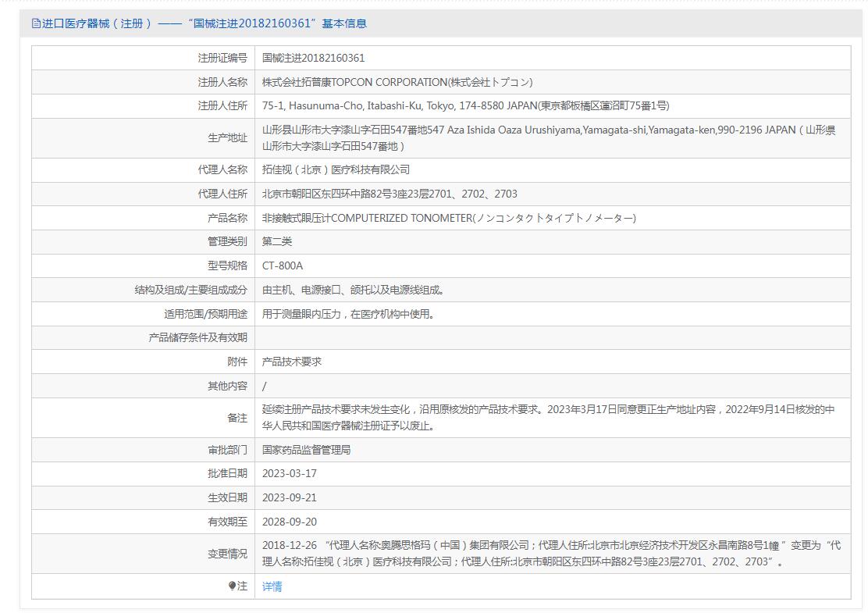This screenshot has width=868, height=613.
Task: Select attachment value 产品技术要求
Action: pos(292,362)
